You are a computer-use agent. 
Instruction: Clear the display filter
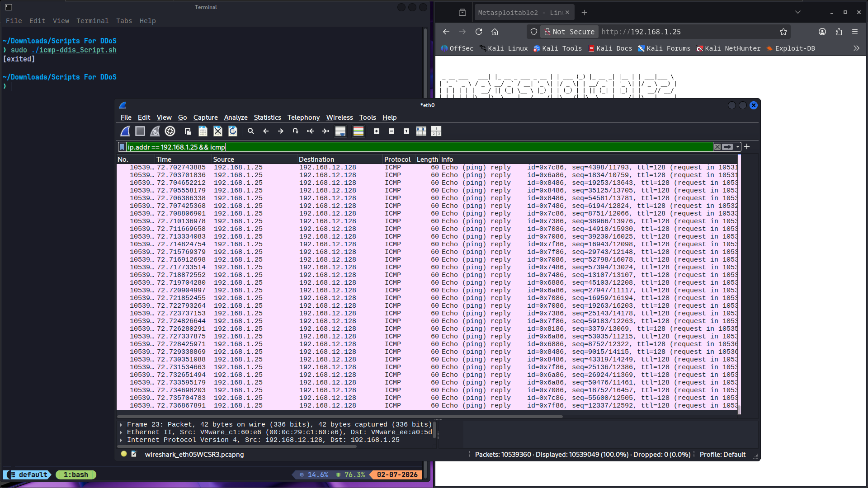tap(717, 147)
